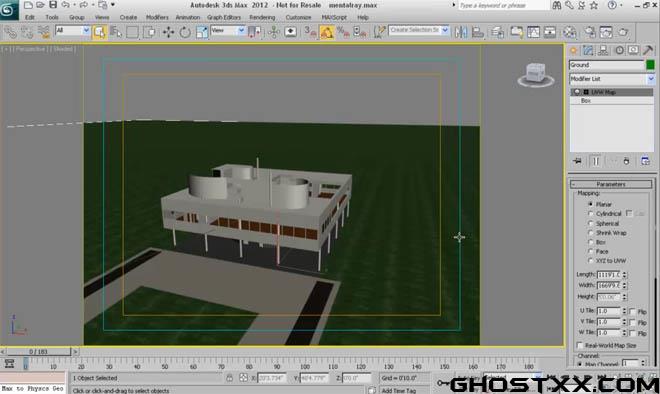Switch to the Motion command panel tab
The image size is (660, 394).
[x=619, y=51]
